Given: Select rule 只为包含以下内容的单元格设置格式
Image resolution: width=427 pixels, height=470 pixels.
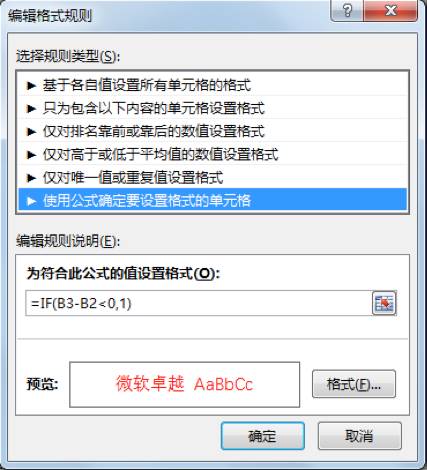Looking at the screenshot, I should point(213,108).
